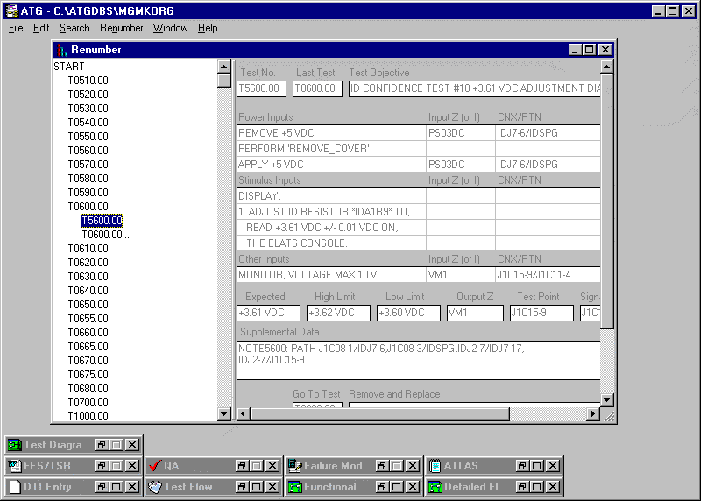Image resolution: width=701 pixels, height=501 pixels.
Task: Click the horizontal scroll right arrow
Action: 593,414
